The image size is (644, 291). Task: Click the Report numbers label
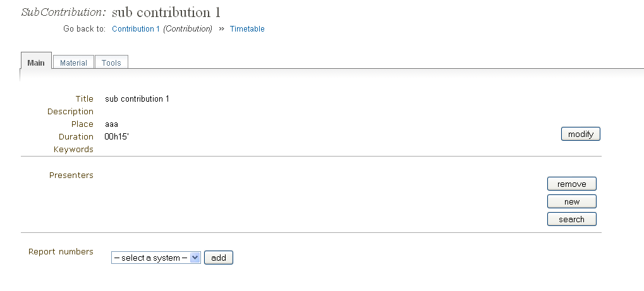(61, 252)
